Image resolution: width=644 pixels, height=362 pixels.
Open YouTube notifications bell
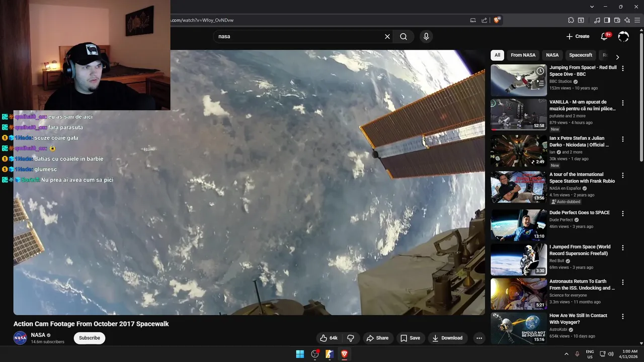coord(605,36)
